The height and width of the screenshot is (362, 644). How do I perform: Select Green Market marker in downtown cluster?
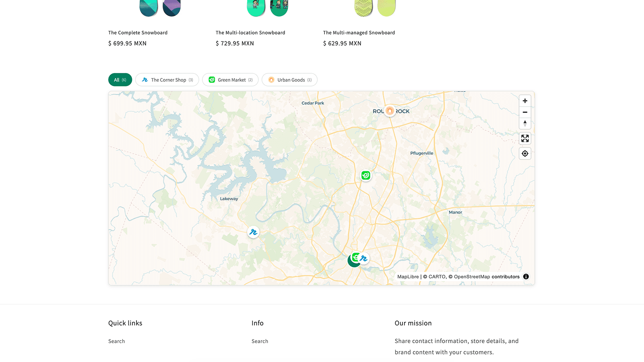pyautogui.click(x=355, y=257)
